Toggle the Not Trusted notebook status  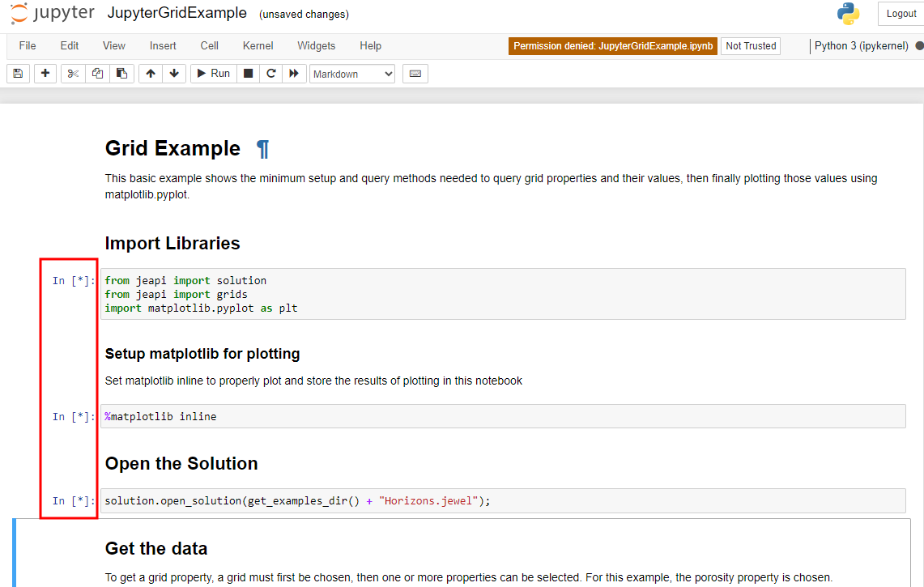tap(750, 46)
